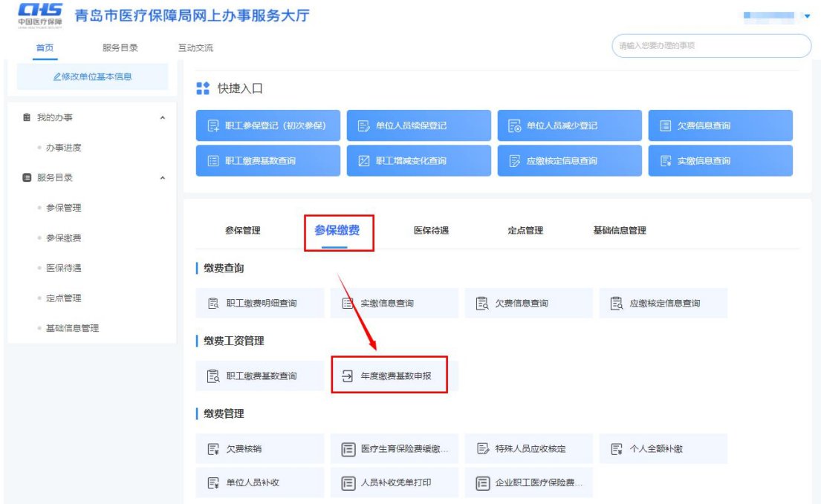Open 个人全额补缴 service
The image size is (821, 504).
pyautogui.click(x=663, y=449)
